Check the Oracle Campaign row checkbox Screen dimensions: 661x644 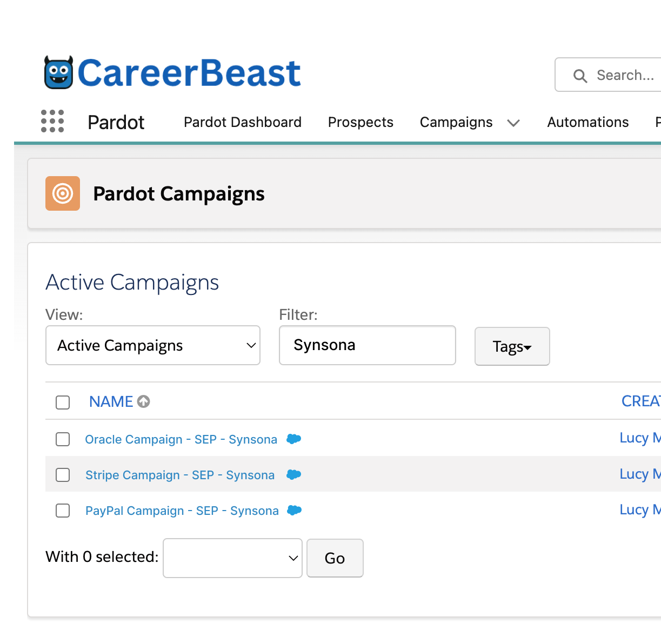coord(63,439)
